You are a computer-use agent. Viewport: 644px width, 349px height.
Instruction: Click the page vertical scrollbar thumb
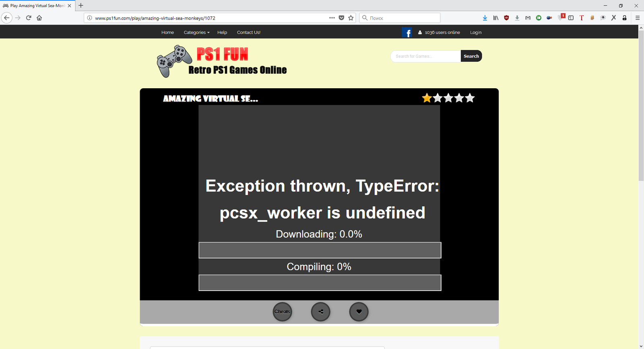point(641,106)
